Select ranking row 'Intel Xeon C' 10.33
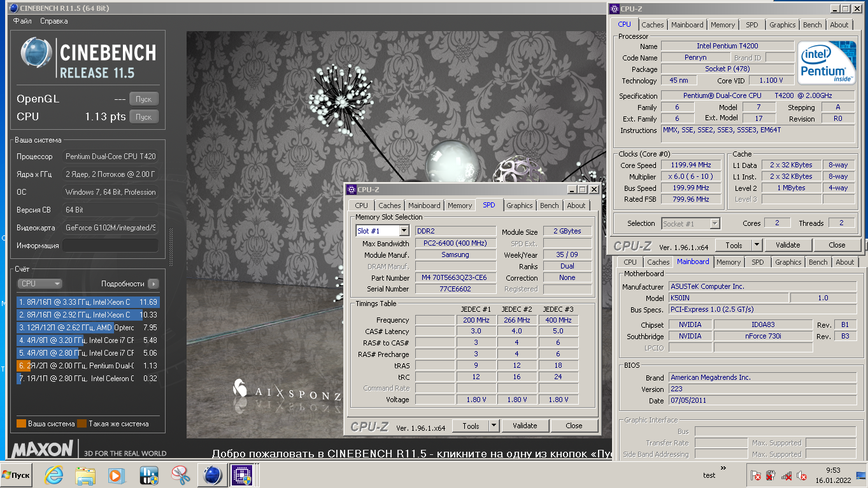The image size is (868, 488). [88, 315]
